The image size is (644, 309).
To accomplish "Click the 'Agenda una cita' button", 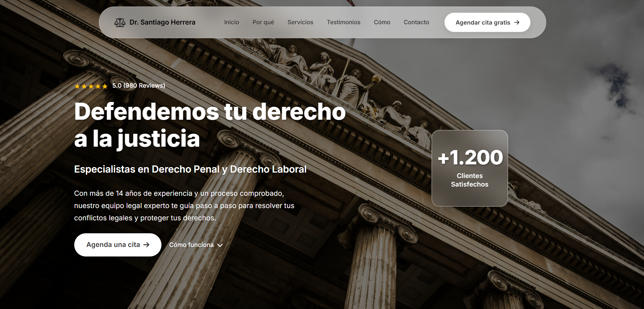I will coord(117,245).
